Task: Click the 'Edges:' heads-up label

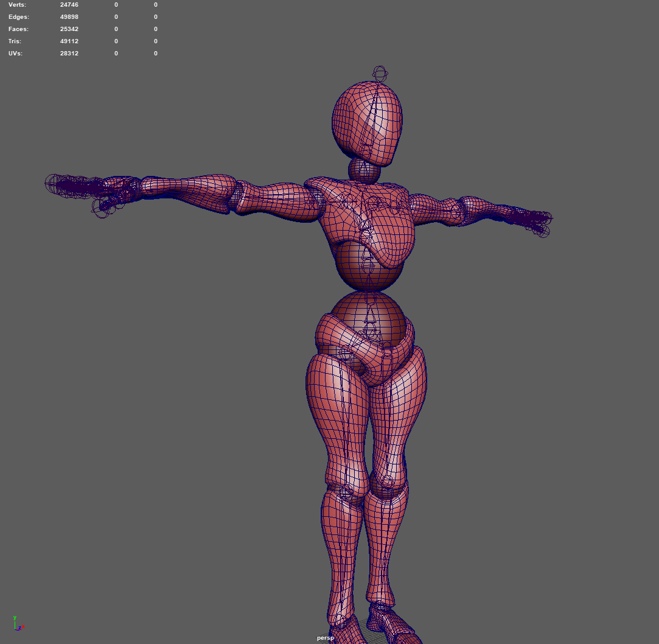Action: (19, 17)
